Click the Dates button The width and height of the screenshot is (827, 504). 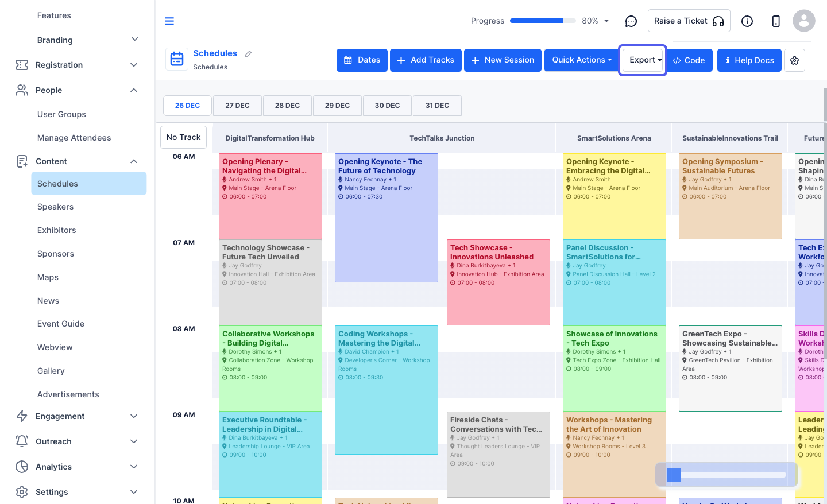(362, 60)
